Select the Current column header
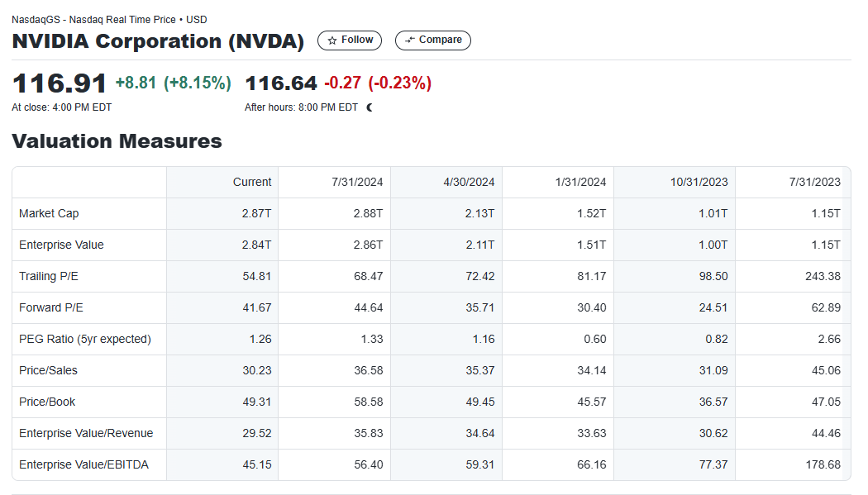 tap(252, 182)
